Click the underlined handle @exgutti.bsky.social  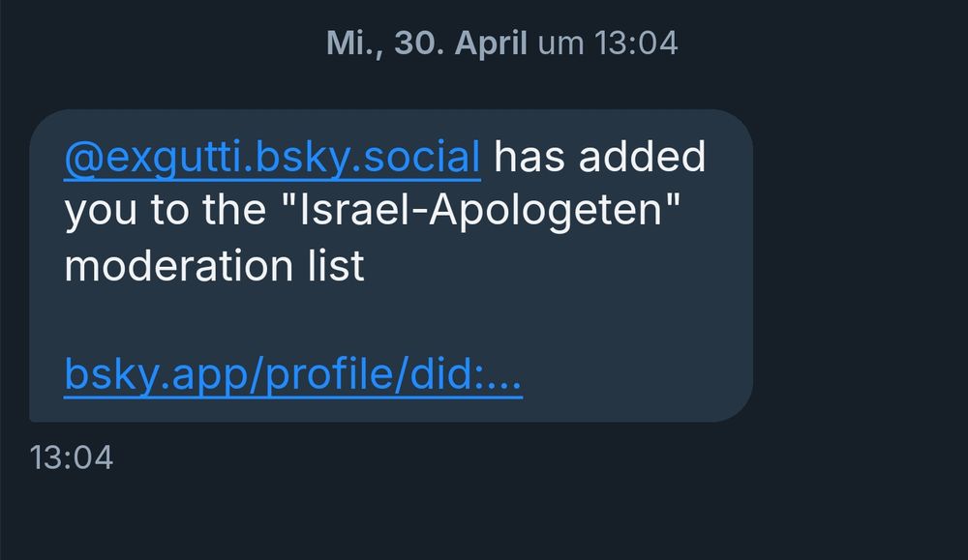[x=271, y=155]
